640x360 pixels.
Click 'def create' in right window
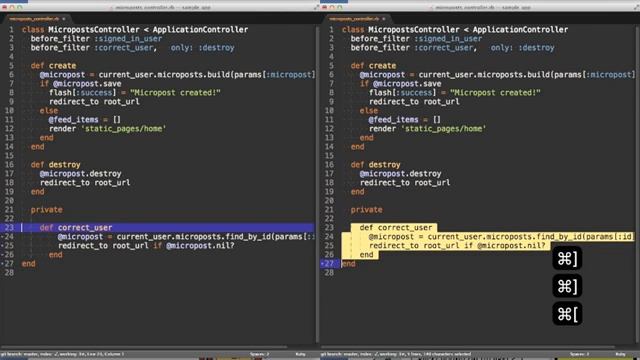(x=373, y=66)
